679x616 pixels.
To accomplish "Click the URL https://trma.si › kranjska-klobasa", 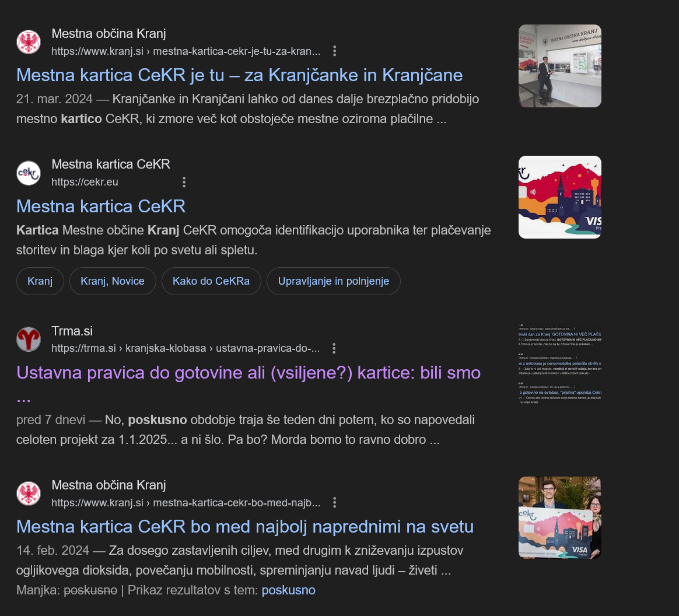I will [x=185, y=348].
